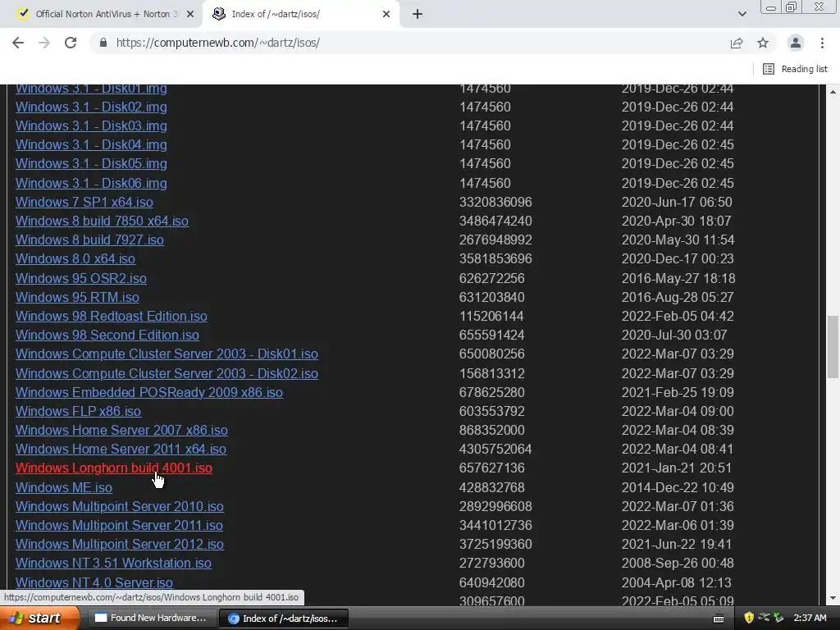Open a new browser tab
This screenshot has width=840, height=630.
(x=418, y=14)
